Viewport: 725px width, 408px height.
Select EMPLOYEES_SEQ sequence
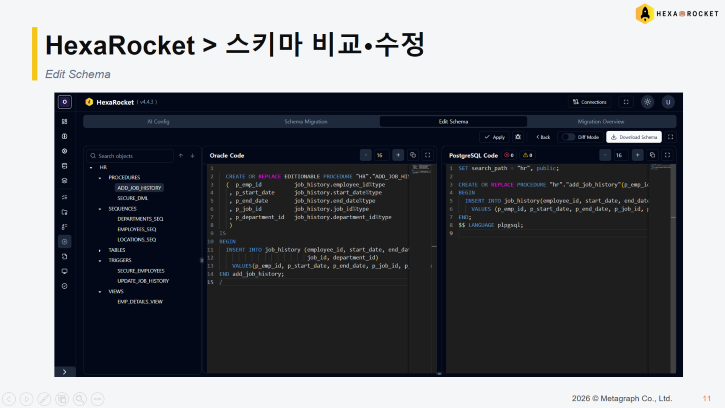click(x=136, y=229)
